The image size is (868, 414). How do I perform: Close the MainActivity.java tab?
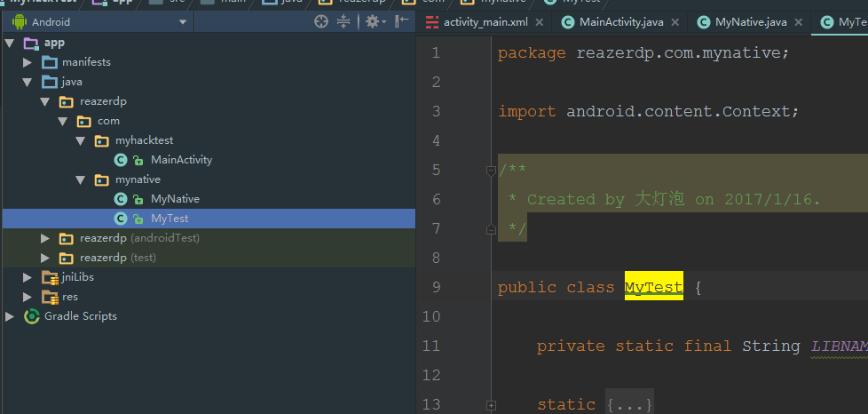coord(675,23)
